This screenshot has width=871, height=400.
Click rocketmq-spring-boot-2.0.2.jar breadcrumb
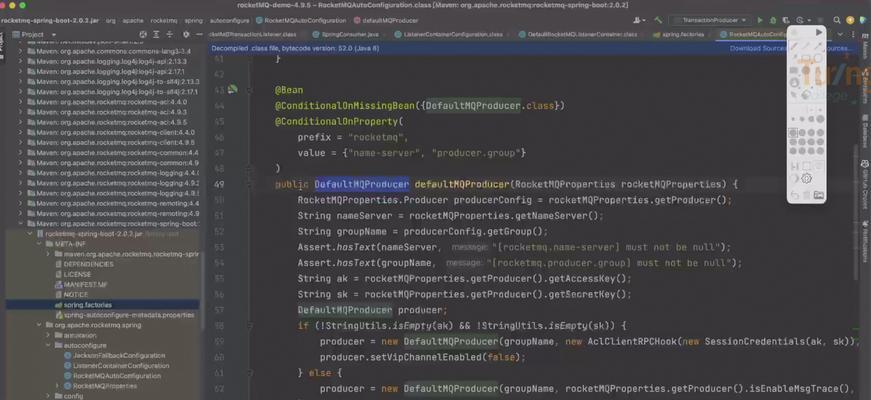click(50, 21)
